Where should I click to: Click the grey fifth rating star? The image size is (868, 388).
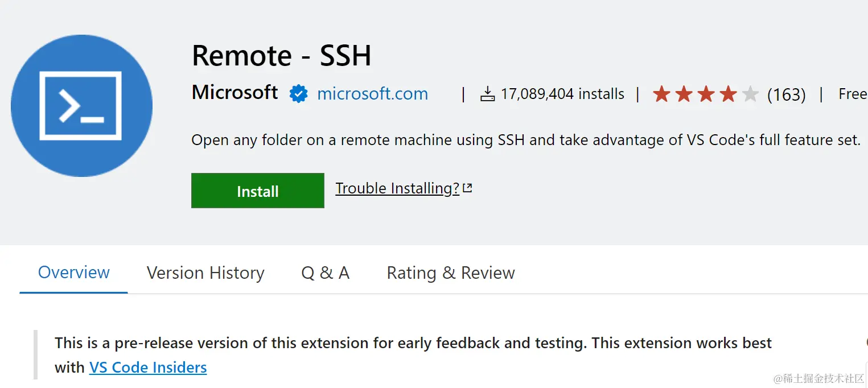(750, 94)
